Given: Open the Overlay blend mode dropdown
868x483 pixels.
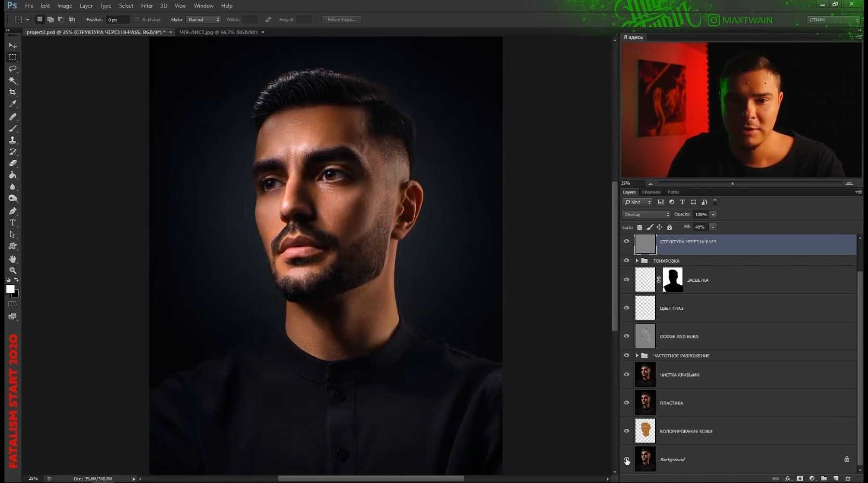Looking at the screenshot, I should 646,214.
